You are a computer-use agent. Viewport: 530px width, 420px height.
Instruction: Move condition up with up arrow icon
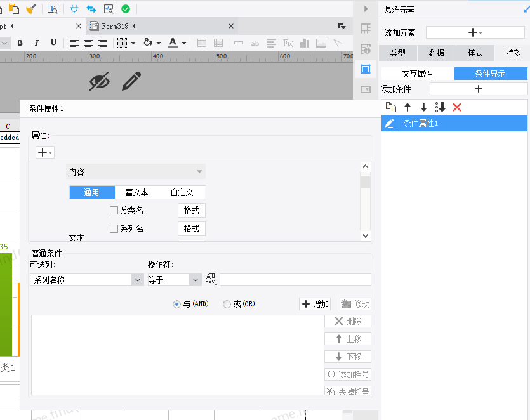407,107
